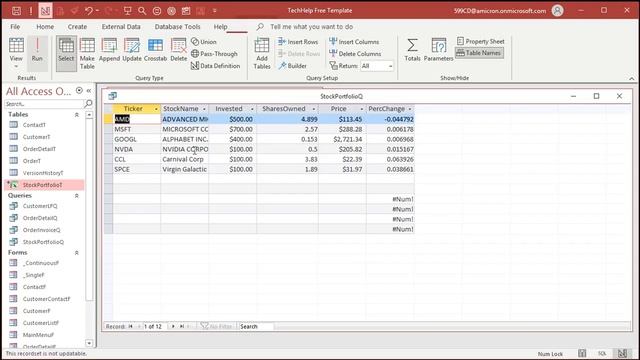Choose the Delete query type
Image resolution: width=640 pixels, height=360 pixels.
(179, 49)
